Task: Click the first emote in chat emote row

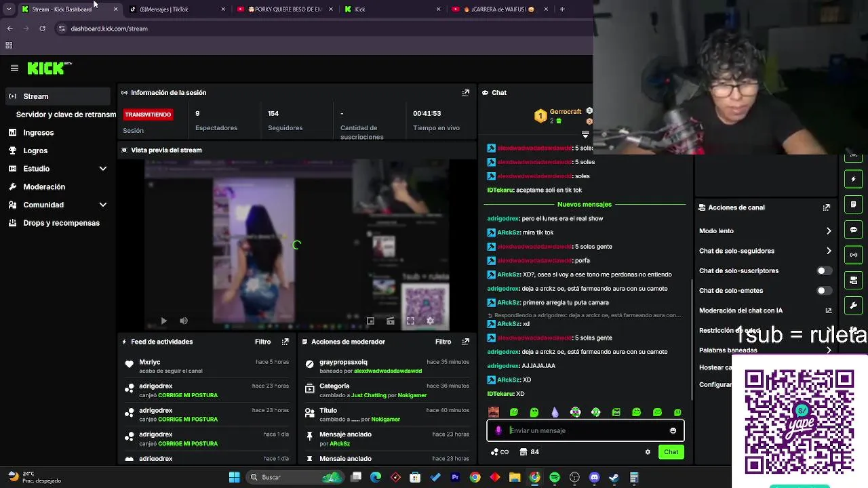Action: tap(494, 412)
